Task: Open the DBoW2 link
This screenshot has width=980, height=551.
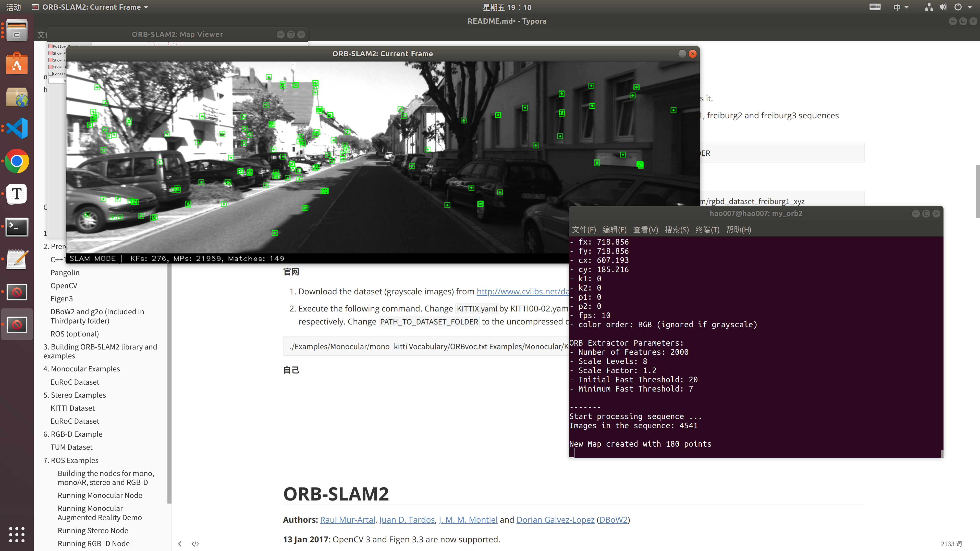Action: 613,519
